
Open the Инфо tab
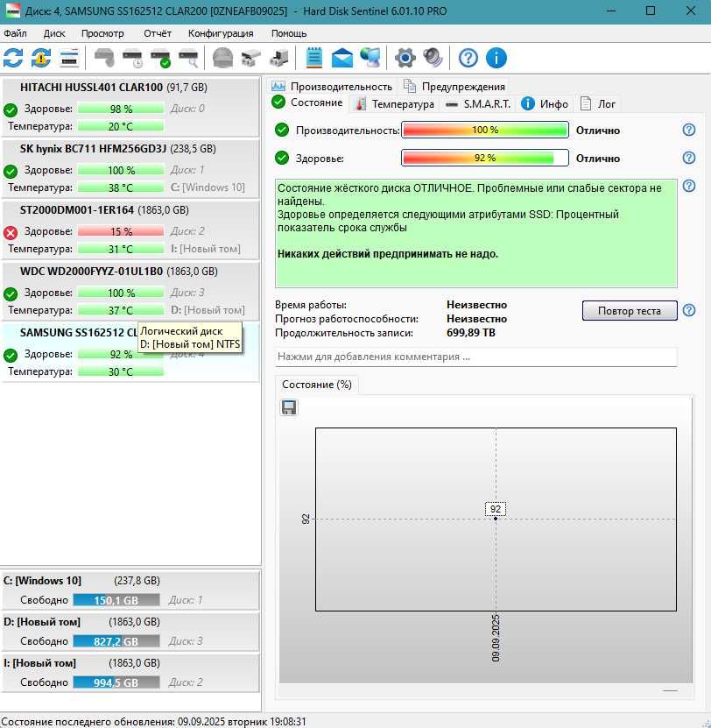click(x=545, y=104)
